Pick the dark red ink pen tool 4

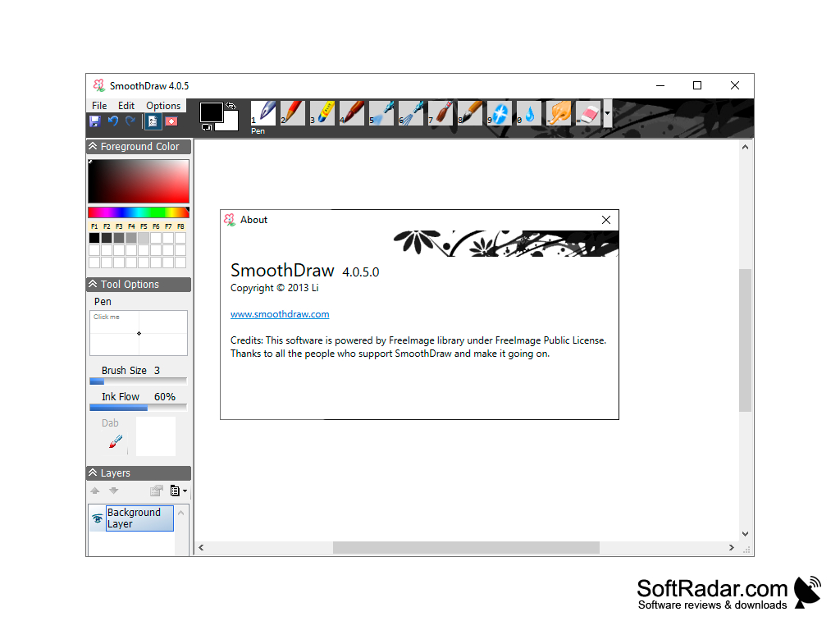[x=352, y=113]
